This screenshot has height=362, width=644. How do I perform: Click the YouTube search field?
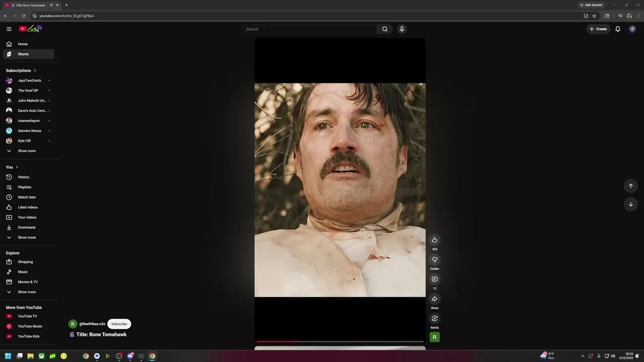coord(309,29)
